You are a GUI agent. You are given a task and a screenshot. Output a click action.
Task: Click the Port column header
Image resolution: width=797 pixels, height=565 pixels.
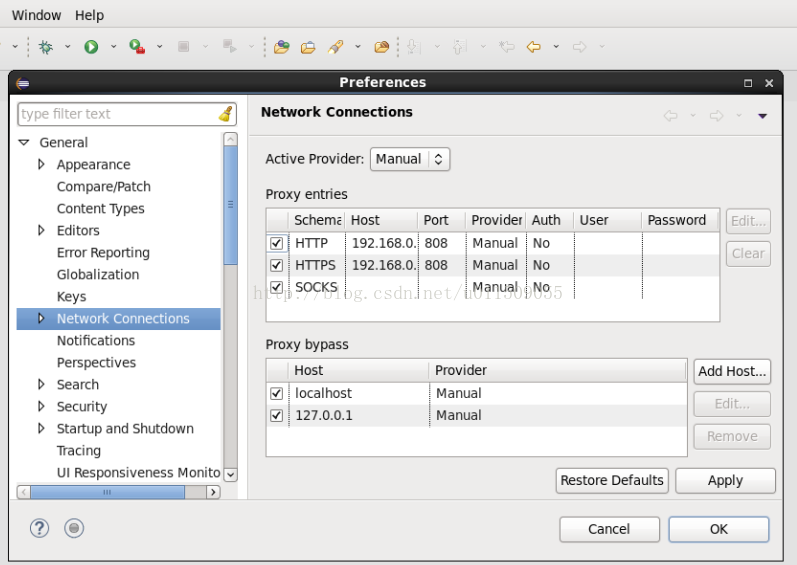coord(442,221)
